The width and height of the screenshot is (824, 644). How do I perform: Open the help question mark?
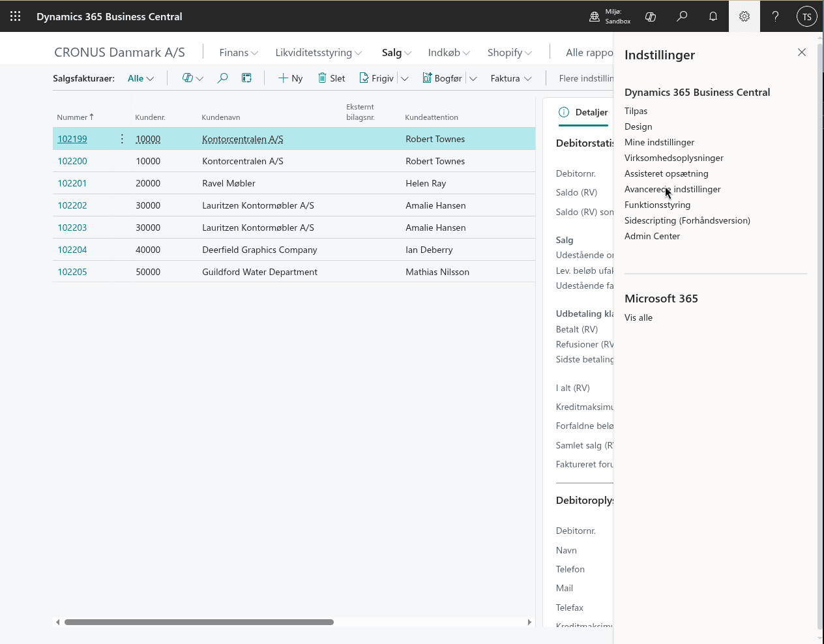click(x=775, y=16)
